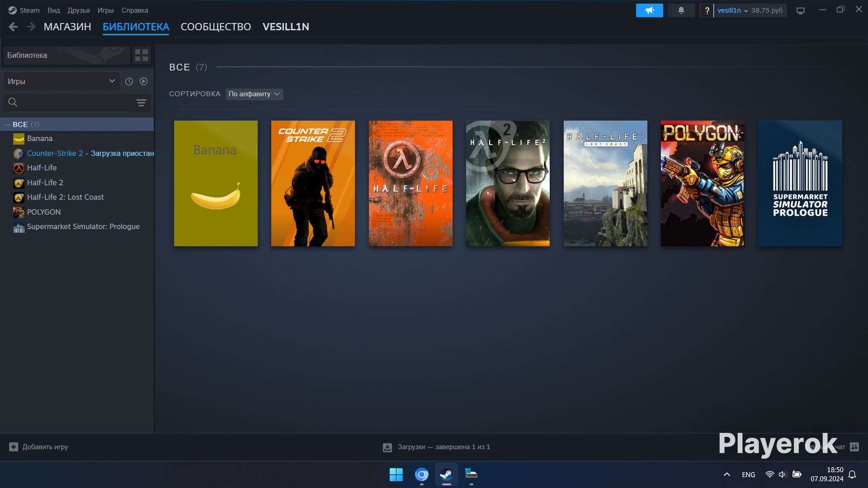Click the Counter-Strike 2 sidebar icon
Image resolution: width=868 pixels, height=488 pixels.
tap(19, 153)
